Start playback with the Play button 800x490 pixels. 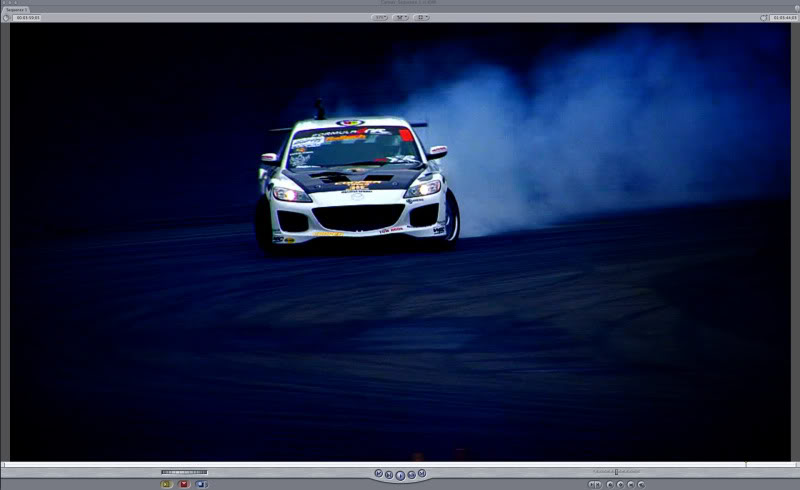[x=400, y=476]
